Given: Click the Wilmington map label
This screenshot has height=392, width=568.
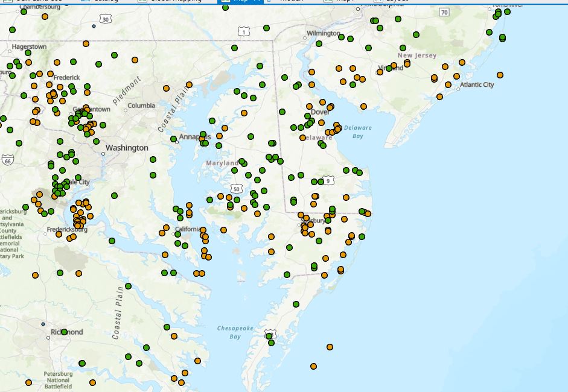Looking at the screenshot, I should coord(324,33).
